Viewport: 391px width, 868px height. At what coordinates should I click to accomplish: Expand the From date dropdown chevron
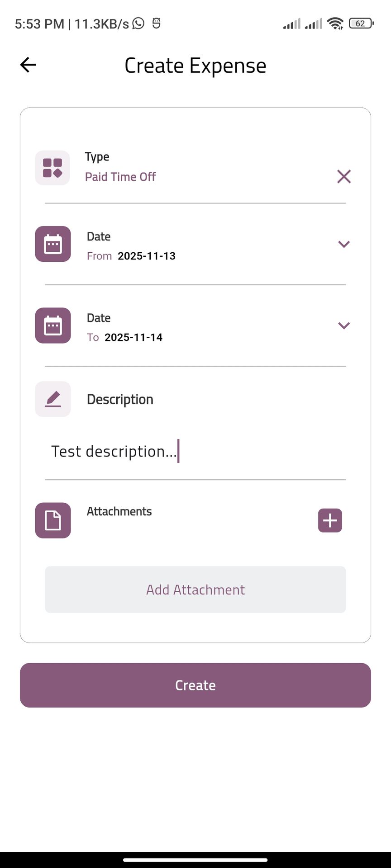(344, 244)
